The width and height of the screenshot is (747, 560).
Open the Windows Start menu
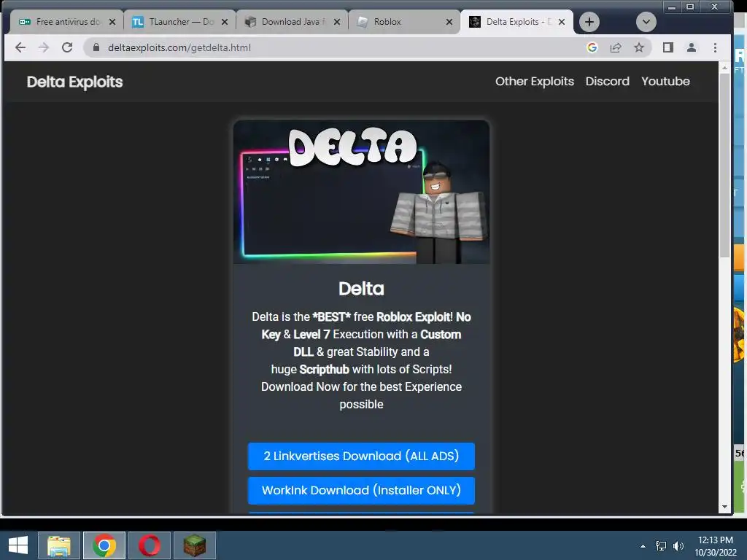(x=18, y=545)
